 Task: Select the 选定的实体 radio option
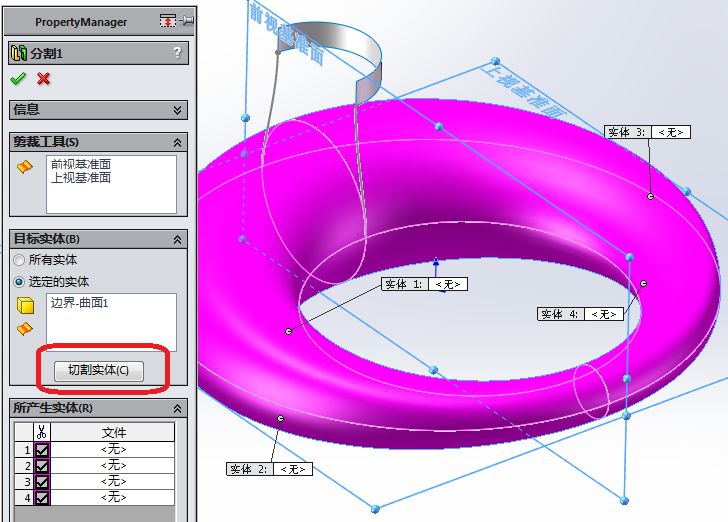pyautogui.click(x=19, y=282)
